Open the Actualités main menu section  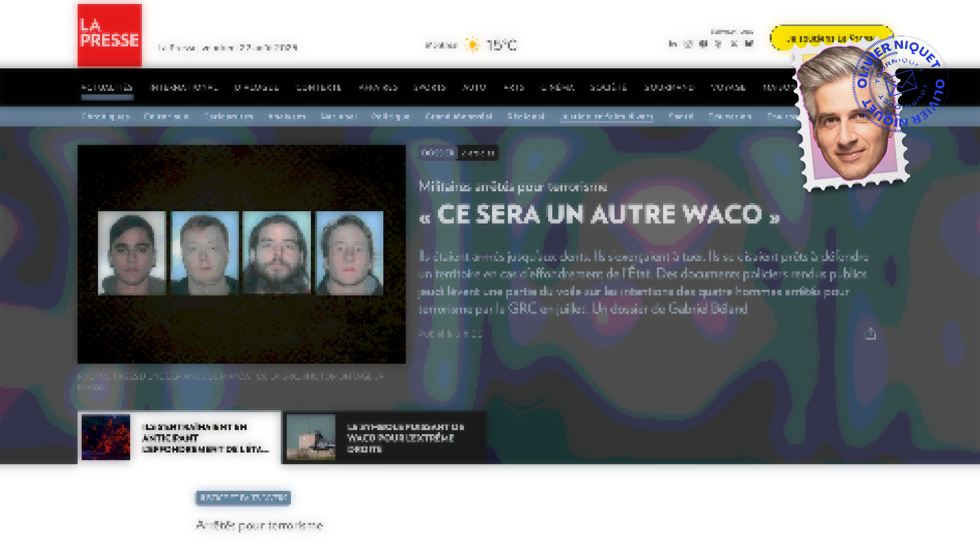[x=107, y=87]
